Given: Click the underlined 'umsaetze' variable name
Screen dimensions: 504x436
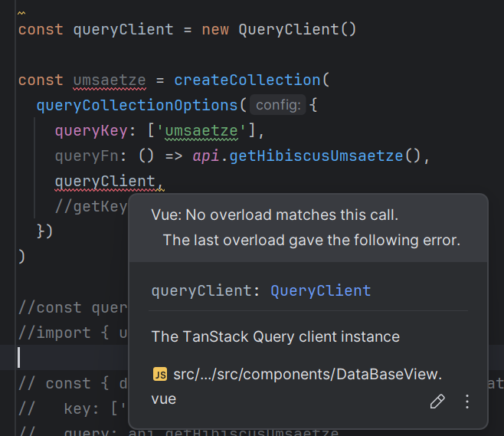Looking at the screenshot, I should 110,80.
